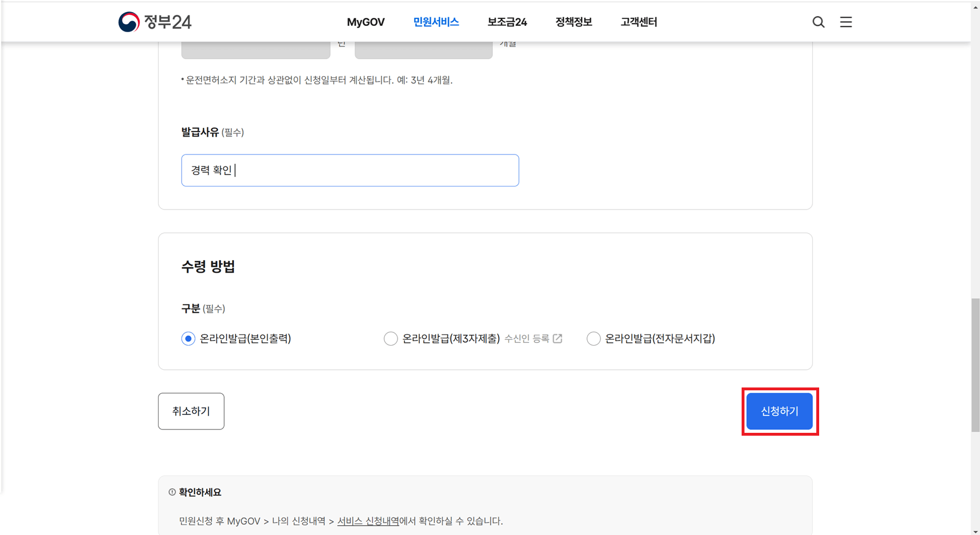Click the 확인하세요 notice heading

pos(200,492)
